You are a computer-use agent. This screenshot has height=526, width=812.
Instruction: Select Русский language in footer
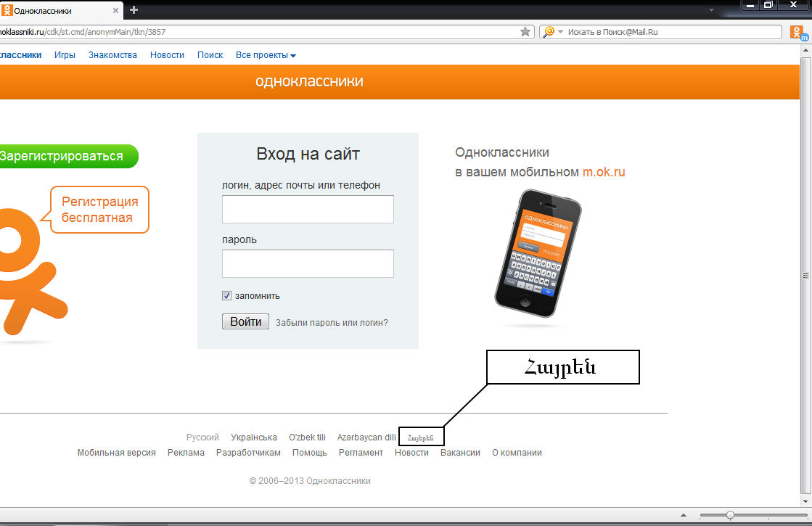[x=202, y=437]
